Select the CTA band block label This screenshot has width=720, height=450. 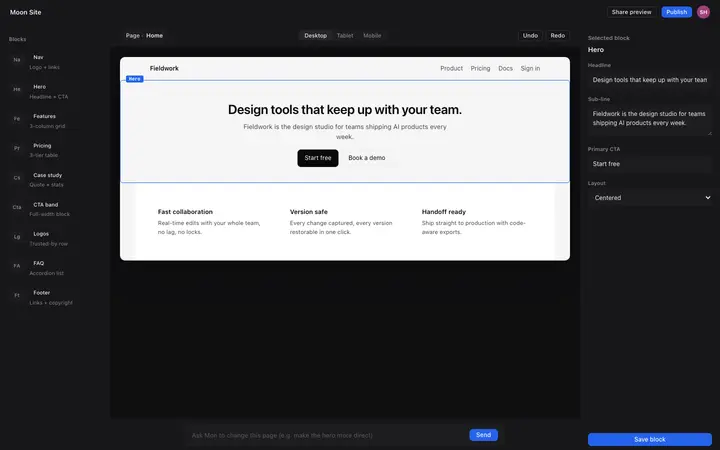click(45, 205)
